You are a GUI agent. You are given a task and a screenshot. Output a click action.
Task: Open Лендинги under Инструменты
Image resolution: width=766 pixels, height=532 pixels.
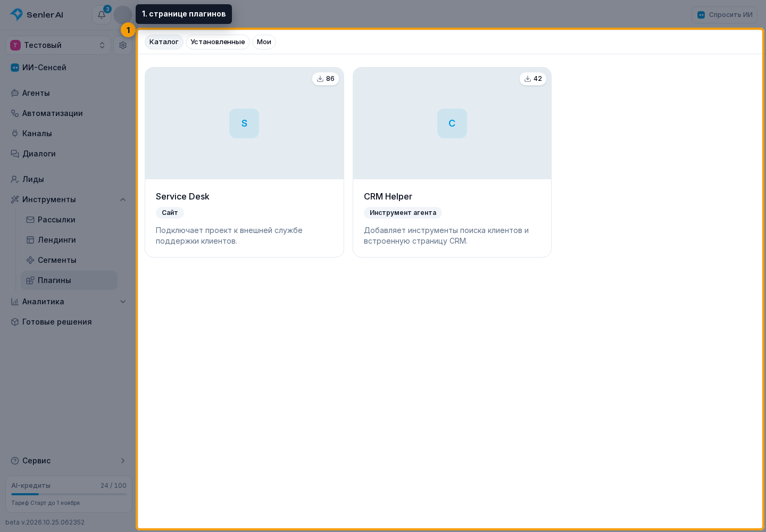click(x=69, y=240)
